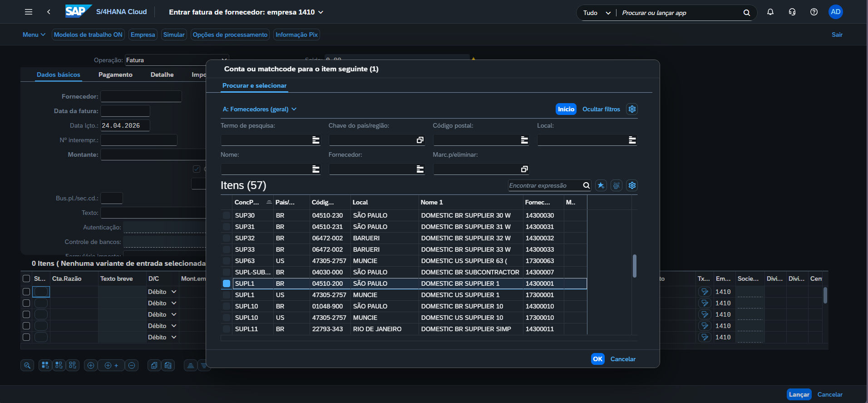Click the tax icon in first 1410 row

pyautogui.click(x=705, y=292)
